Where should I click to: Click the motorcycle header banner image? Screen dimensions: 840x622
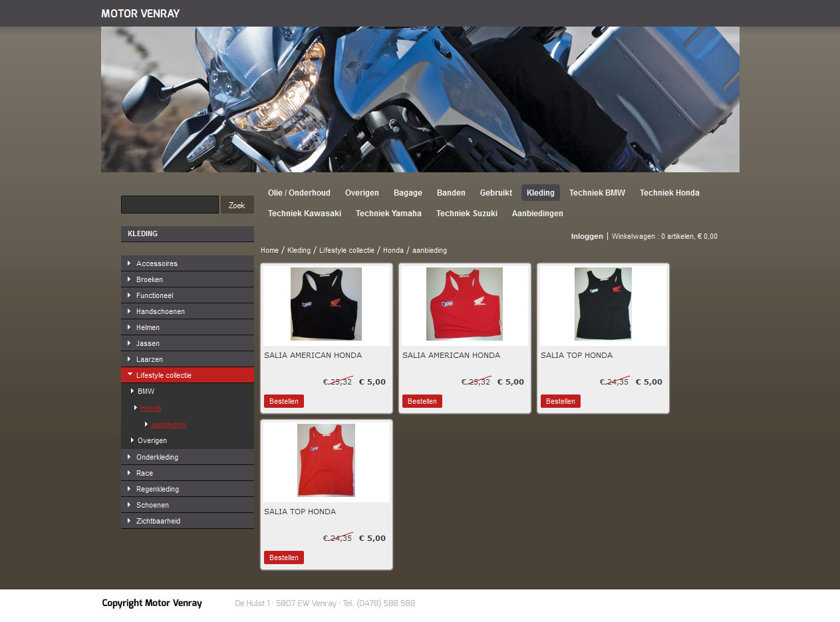(420, 99)
